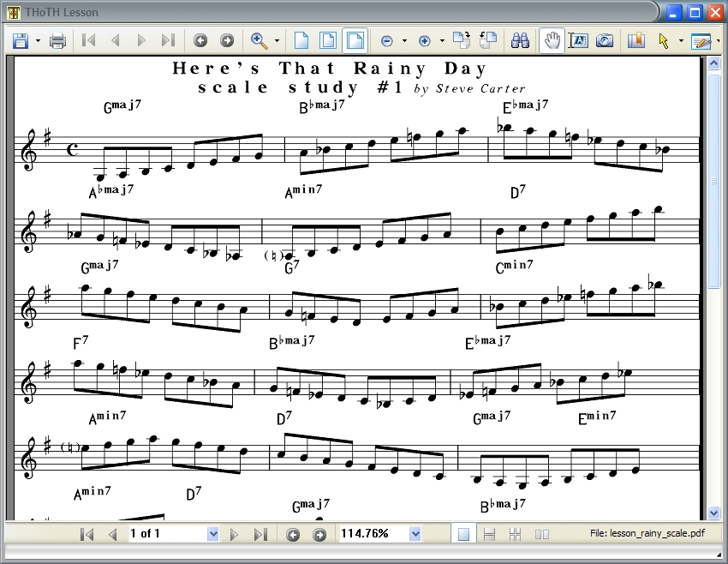Select the Hand pan tool

pos(552,41)
